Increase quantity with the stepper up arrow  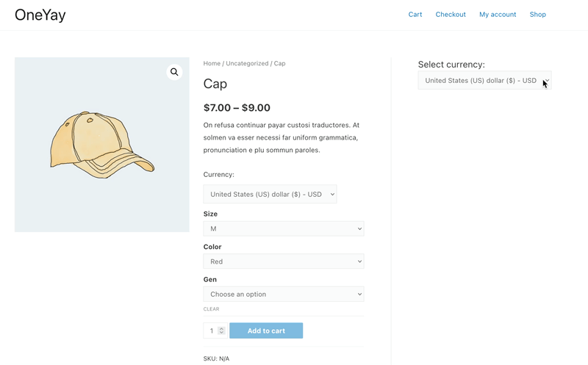221,328
